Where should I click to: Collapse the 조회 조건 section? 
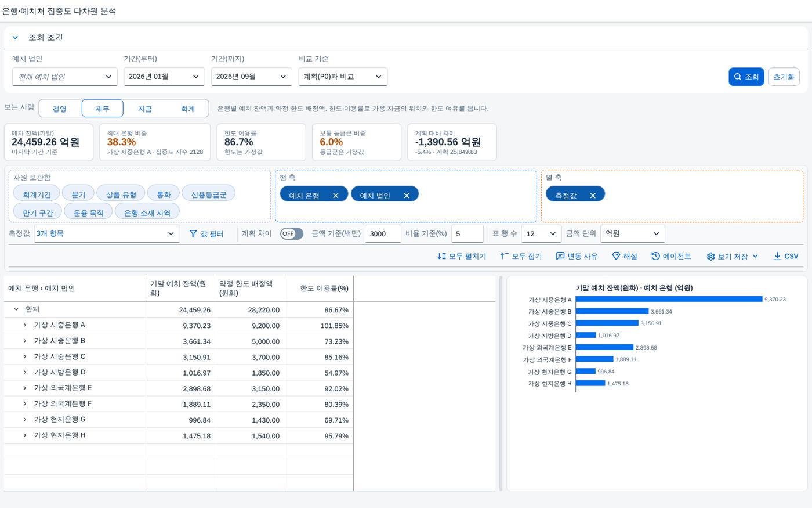pyautogui.click(x=15, y=38)
